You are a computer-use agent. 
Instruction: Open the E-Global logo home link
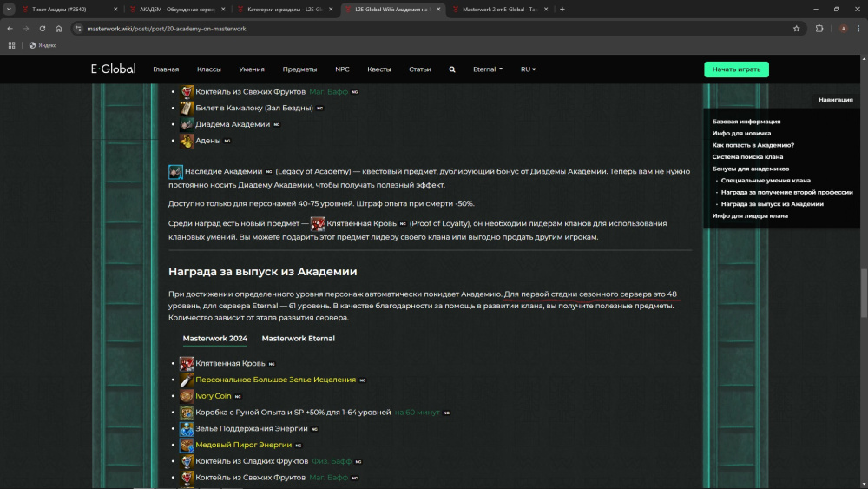[114, 69]
